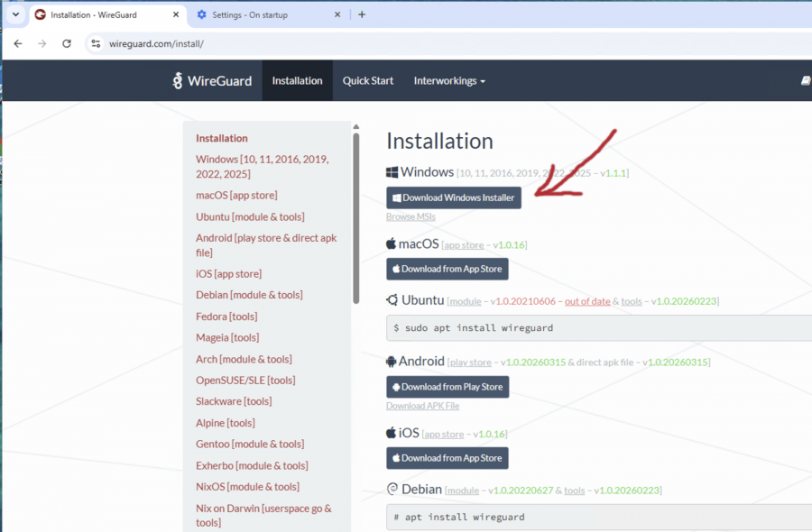Open a new browser tab
The image size is (812, 532).
pyautogui.click(x=362, y=14)
